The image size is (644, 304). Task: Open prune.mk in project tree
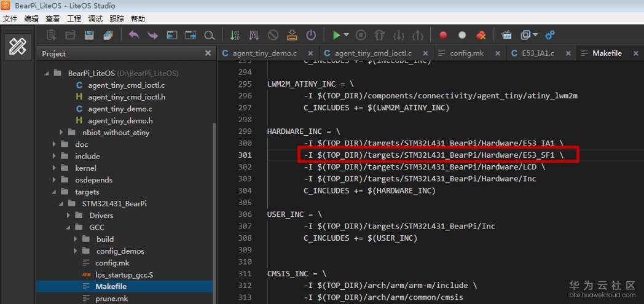(x=112, y=298)
